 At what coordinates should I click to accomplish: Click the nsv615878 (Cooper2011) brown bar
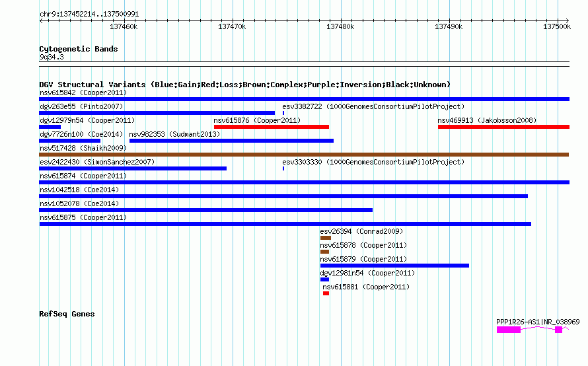[x=325, y=252]
